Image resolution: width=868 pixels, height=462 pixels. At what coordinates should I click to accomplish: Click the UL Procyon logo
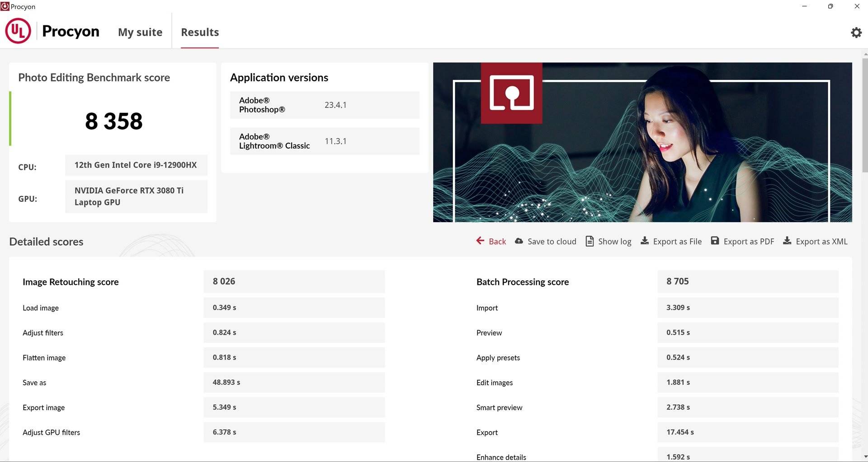point(18,31)
